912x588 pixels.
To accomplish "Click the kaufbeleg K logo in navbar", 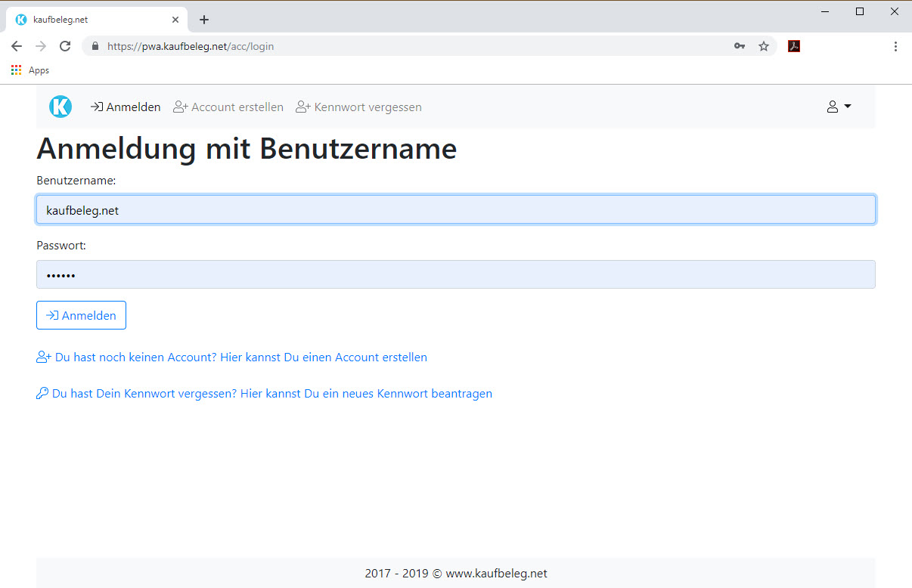I will click(60, 107).
